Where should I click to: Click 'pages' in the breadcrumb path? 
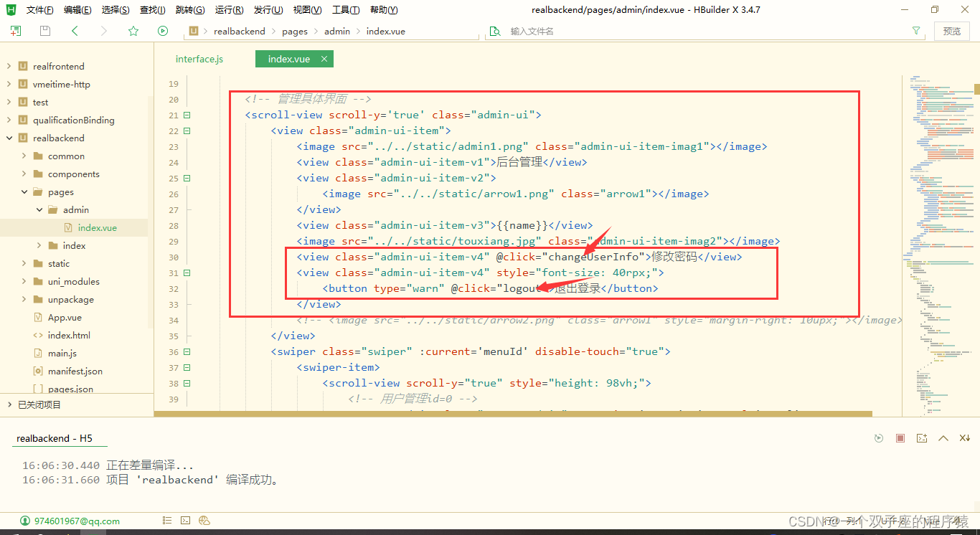295,31
